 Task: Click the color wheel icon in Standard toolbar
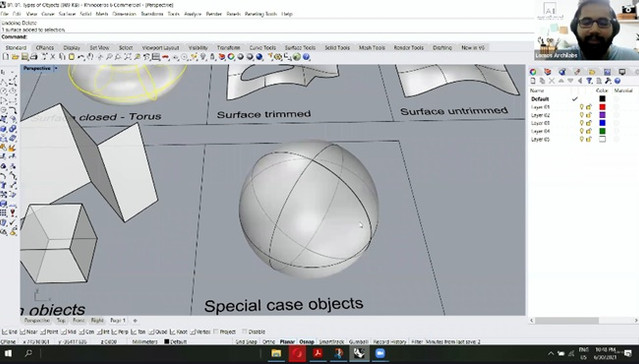pyautogui.click(x=231, y=57)
